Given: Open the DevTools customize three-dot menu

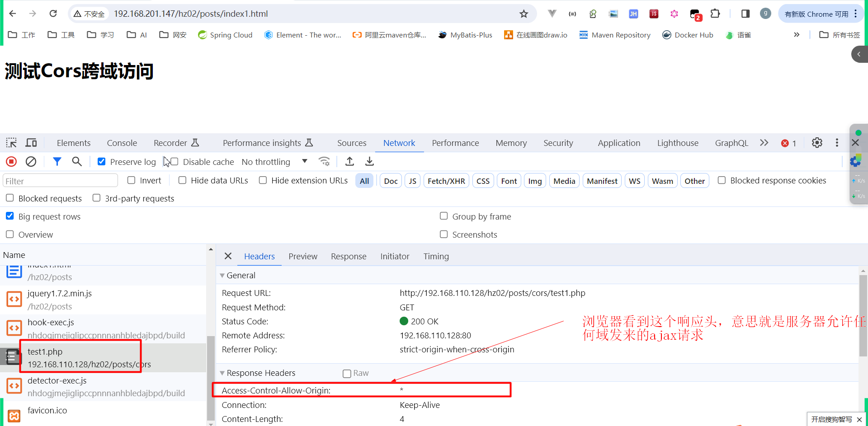Looking at the screenshot, I should click(x=837, y=143).
